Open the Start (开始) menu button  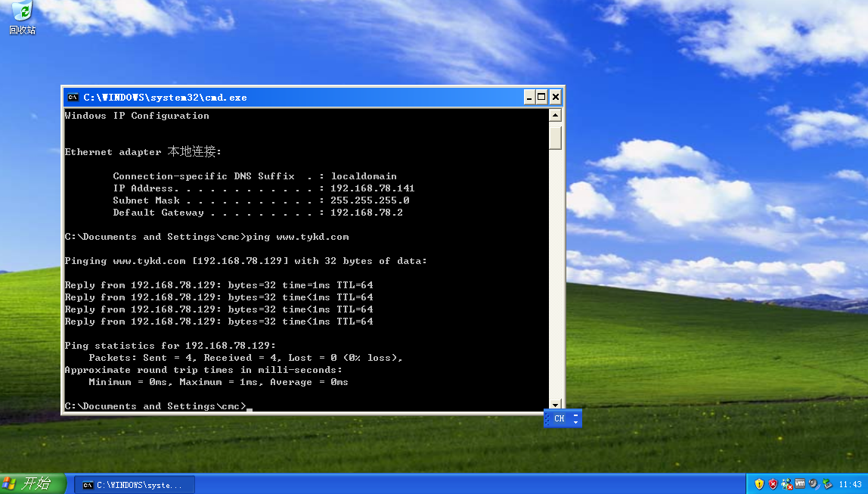click(33, 483)
